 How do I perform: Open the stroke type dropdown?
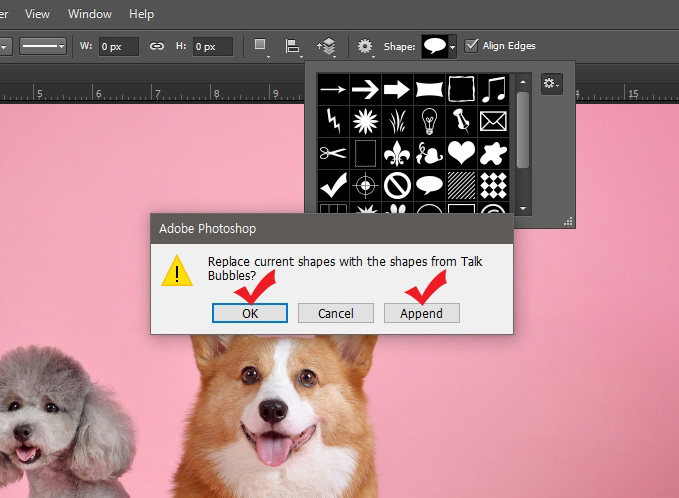[x=43, y=46]
